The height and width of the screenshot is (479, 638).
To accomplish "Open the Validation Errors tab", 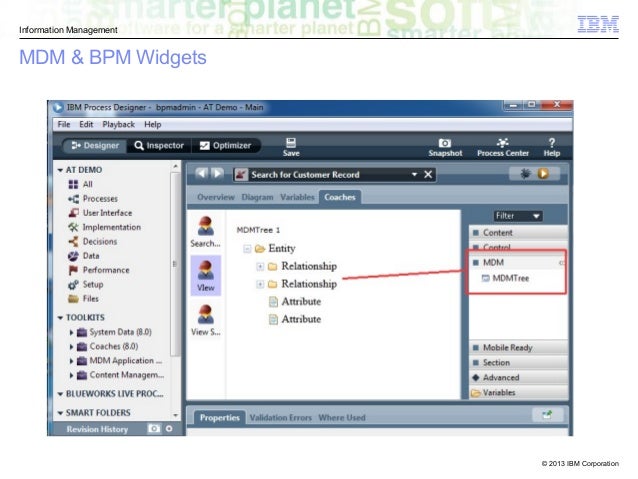I will (x=280, y=418).
